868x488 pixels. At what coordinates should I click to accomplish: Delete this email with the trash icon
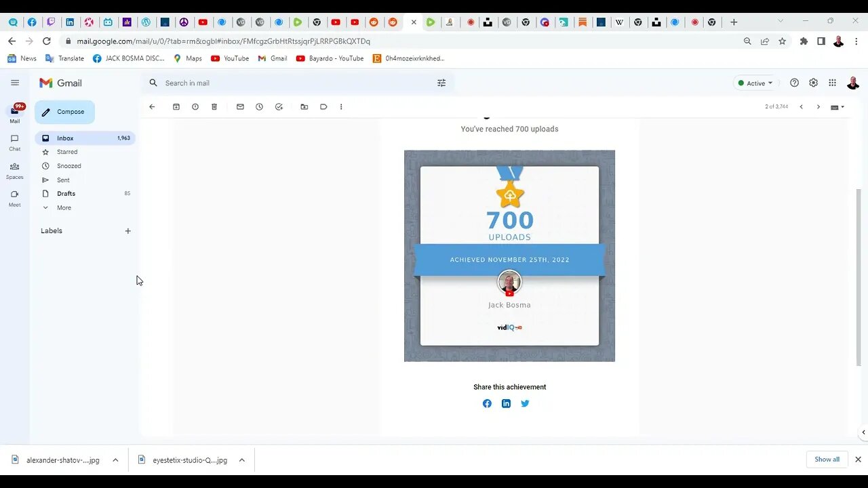click(x=214, y=107)
